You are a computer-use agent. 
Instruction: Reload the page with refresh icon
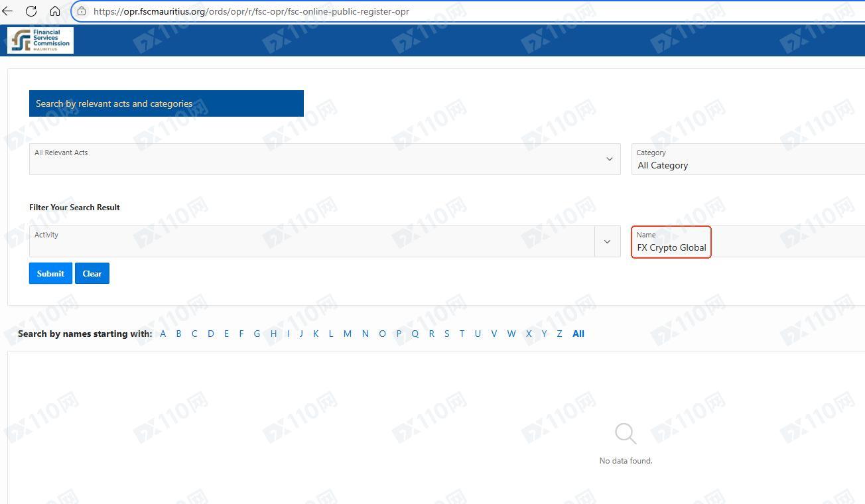31,11
